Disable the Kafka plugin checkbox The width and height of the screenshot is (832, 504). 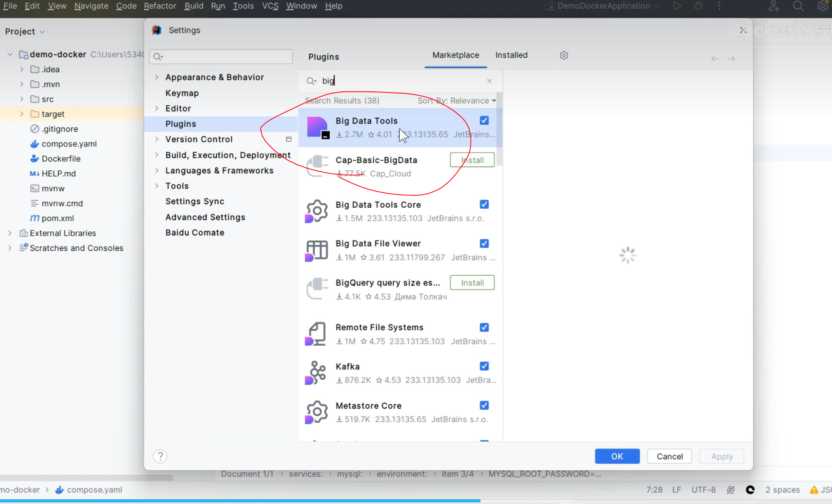tap(484, 366)
